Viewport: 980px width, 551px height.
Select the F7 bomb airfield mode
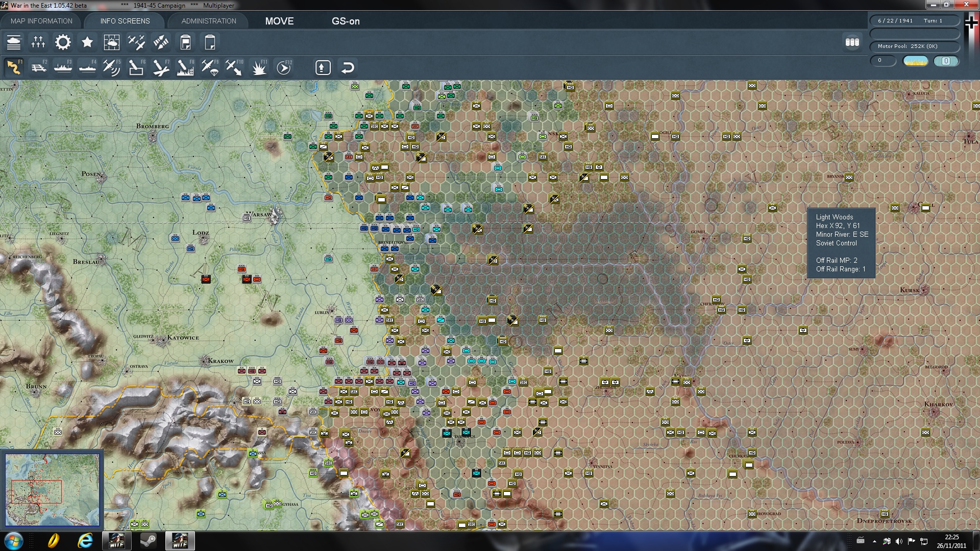pyautogui.click(x=161, y=67)
